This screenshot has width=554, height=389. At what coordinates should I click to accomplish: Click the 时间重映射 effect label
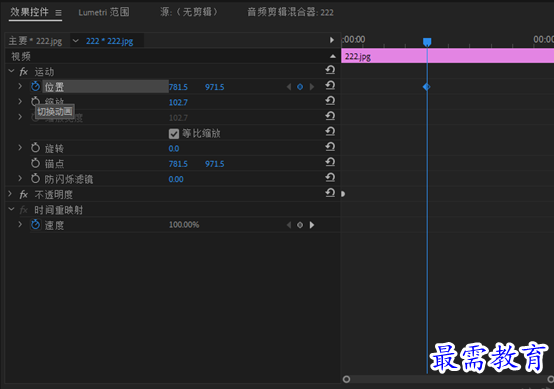tap(58, 210)
